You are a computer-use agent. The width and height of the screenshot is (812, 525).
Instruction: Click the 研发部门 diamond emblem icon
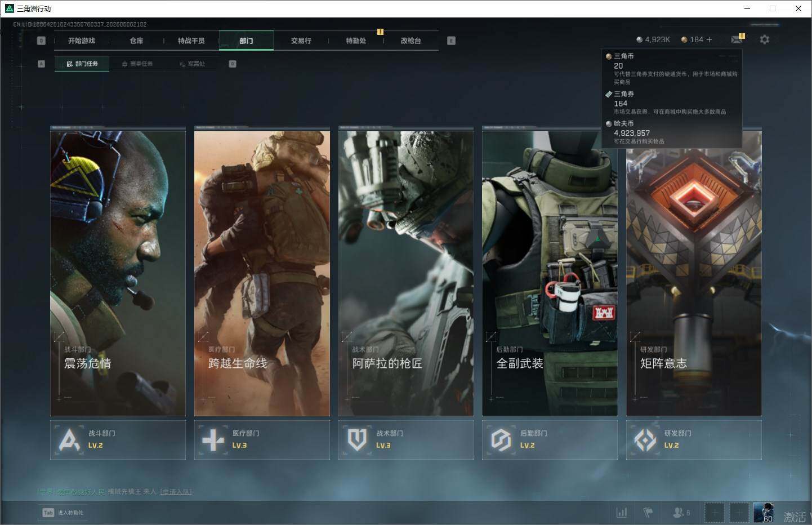pyautogui.click(x=645, y=440)
